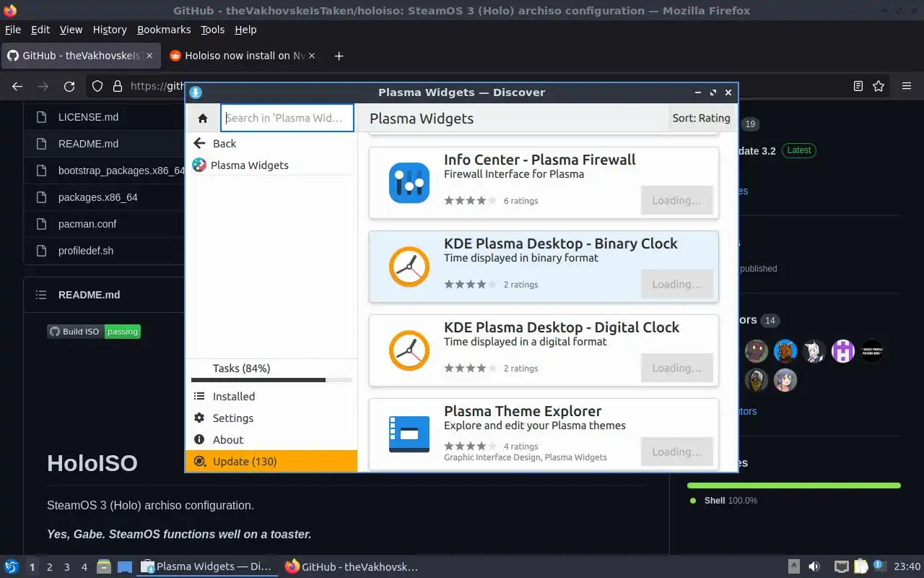This screenshot has width=924, height=578.
Task: Select the GitHub theVakhovskeIs tab
Action: click(x=79, y=56)
